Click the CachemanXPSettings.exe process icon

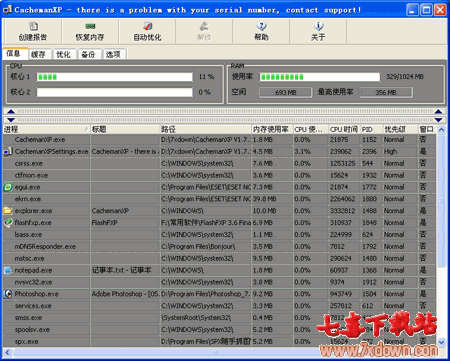click(x=8, y=152)
